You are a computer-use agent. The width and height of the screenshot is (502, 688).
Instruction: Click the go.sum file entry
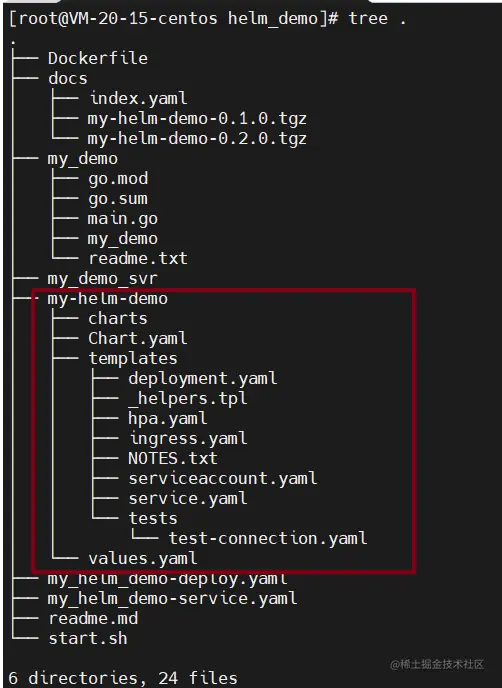118,199
